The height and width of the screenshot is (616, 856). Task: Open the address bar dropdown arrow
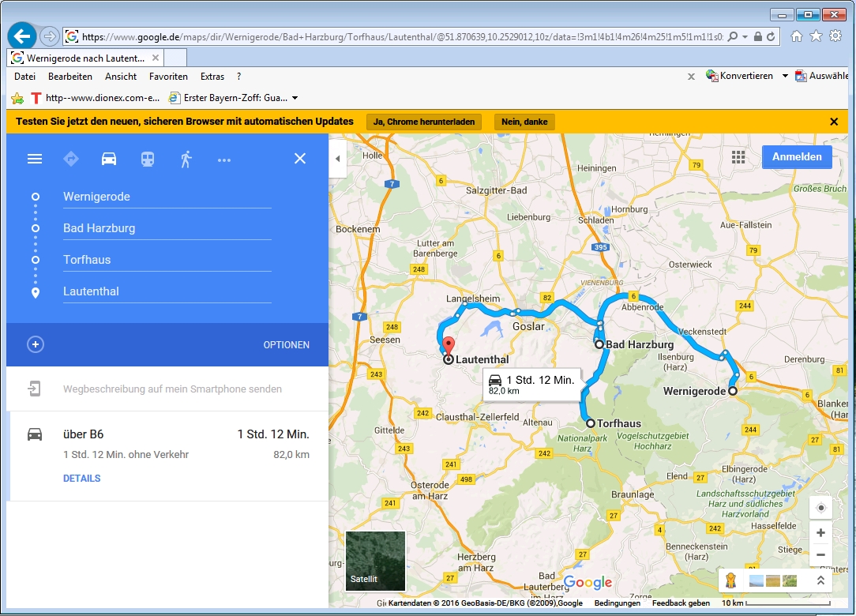point(745,36)
